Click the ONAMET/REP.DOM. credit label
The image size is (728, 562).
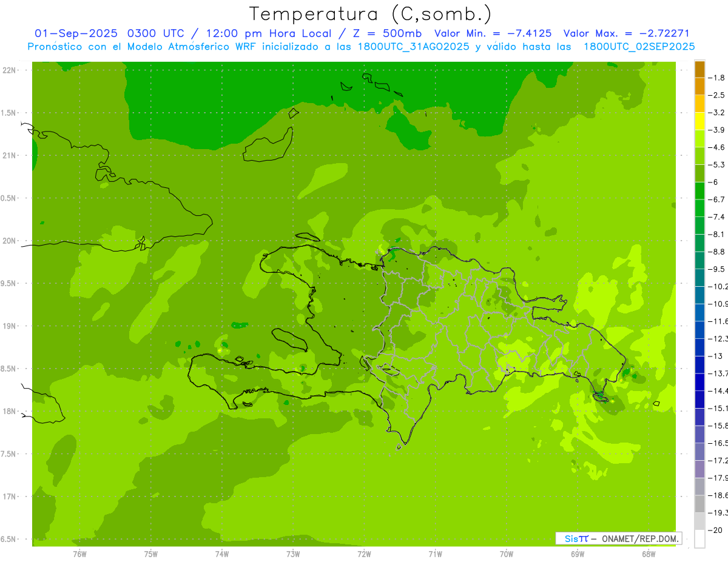(x=640, y=538)
